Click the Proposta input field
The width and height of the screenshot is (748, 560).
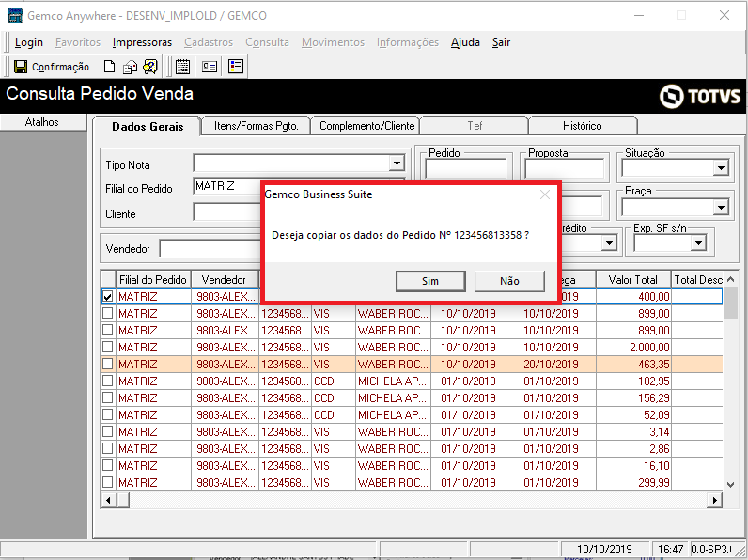565,168
